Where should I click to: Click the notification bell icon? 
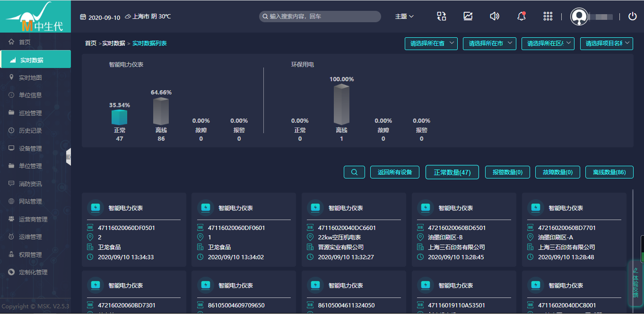click(x=522, y=17)
